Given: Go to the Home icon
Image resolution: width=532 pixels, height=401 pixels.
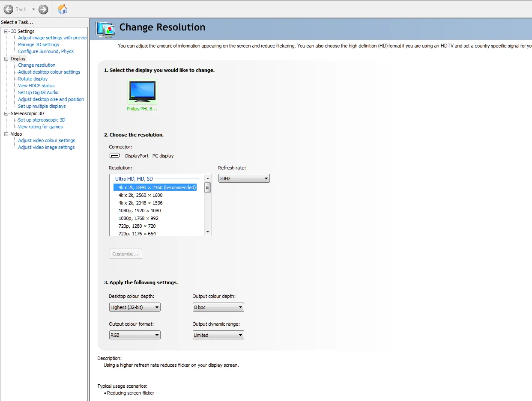Looking at the screenshot, I should pos(63,9).
